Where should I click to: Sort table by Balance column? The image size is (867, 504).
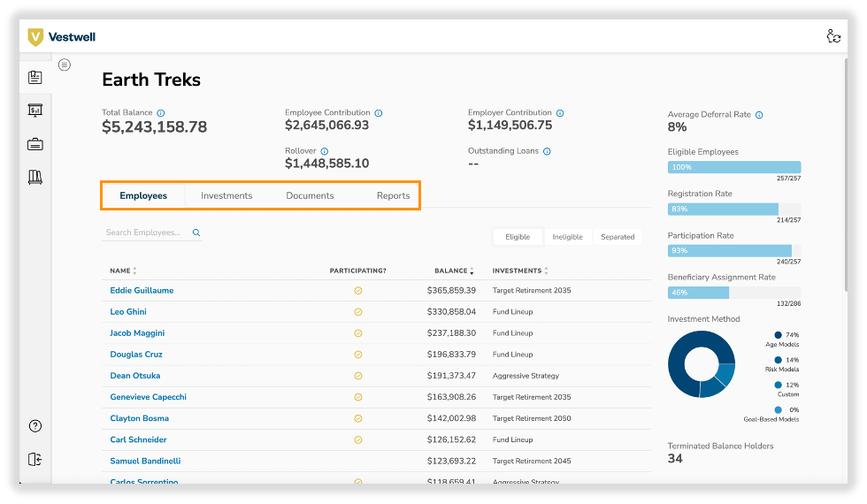tap(455, 271)
